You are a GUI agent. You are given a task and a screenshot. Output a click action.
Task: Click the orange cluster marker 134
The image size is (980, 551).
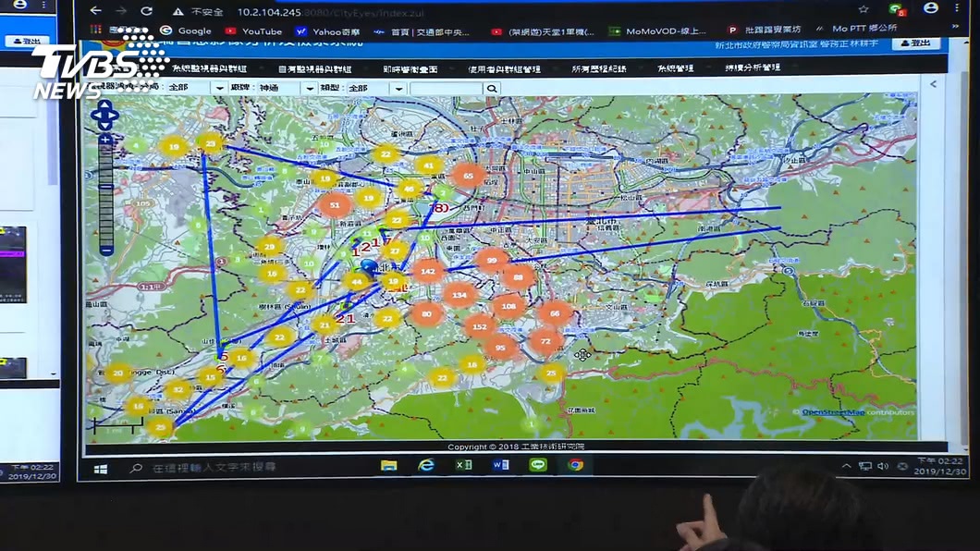tap(459, 295)
